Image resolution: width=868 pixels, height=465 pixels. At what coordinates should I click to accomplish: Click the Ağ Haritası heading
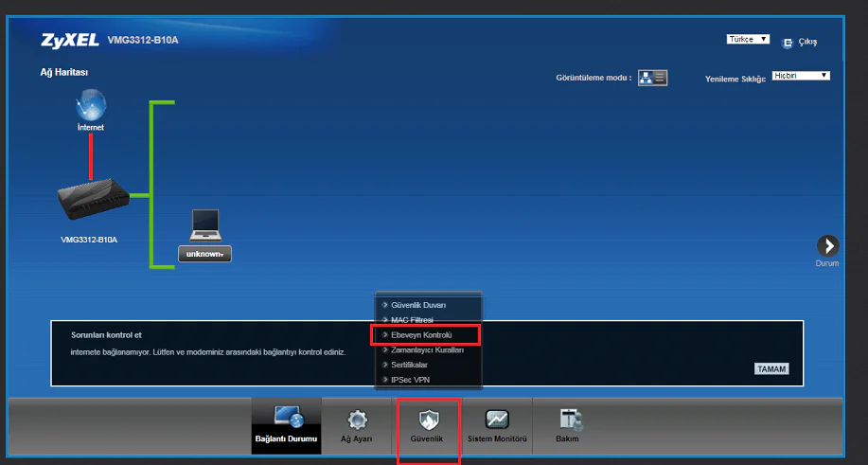[64, 73]
